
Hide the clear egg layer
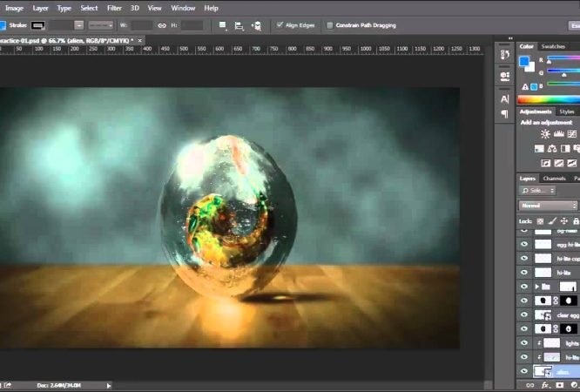(524, 314)
